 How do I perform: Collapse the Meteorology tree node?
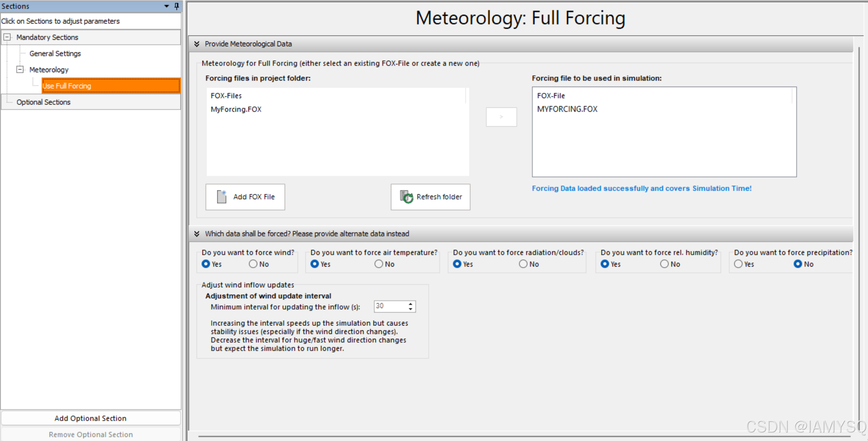coord(20,70)
